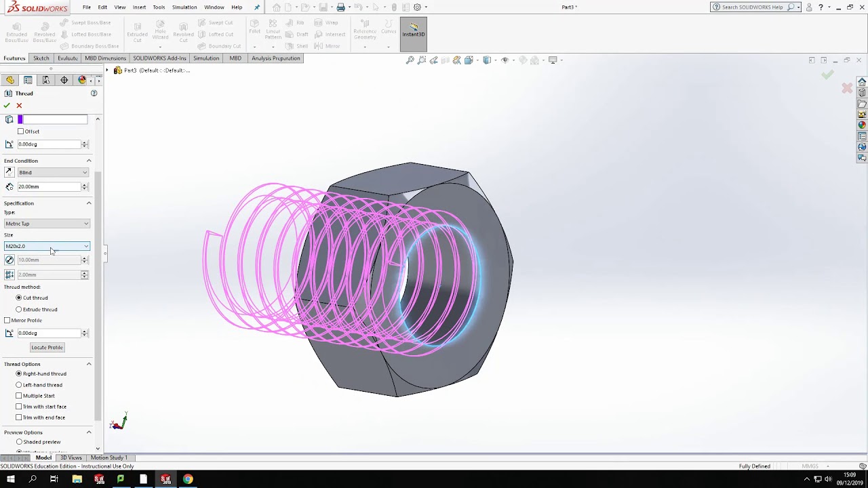The image size is (868, 488).
Task: Click the Print icon in the top toolbar
Action: pyautogui.click(x=341, y=7)
